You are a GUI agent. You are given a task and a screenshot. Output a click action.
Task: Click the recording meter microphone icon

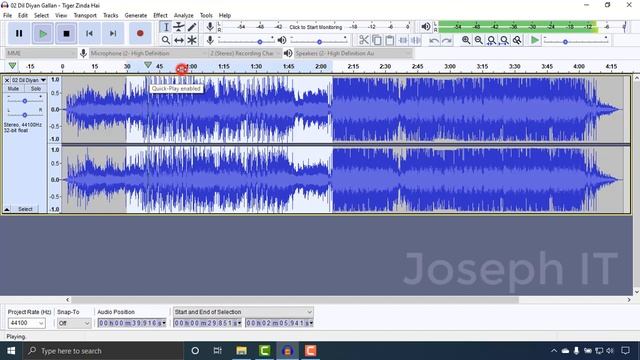point(210,27)
